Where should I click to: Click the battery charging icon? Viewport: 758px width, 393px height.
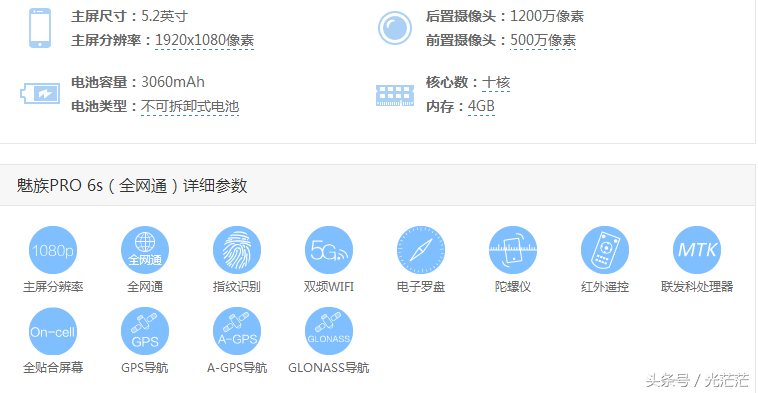click(x=40, y=93)
